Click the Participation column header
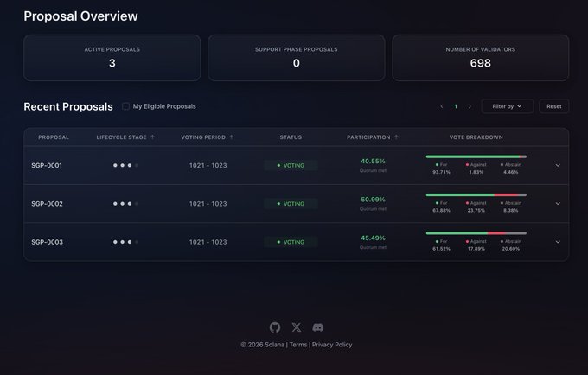This screenshot has width=588, height=375. pos(368,137)
